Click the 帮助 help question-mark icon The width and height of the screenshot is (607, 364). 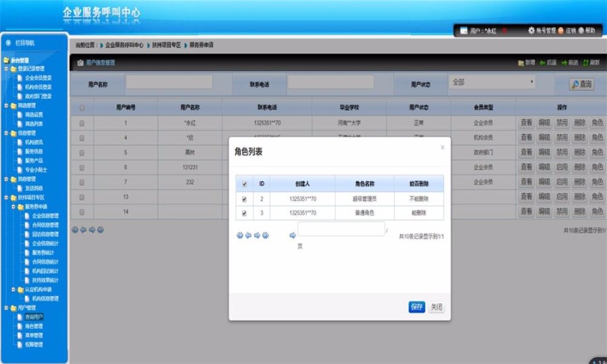pos(581,30)
